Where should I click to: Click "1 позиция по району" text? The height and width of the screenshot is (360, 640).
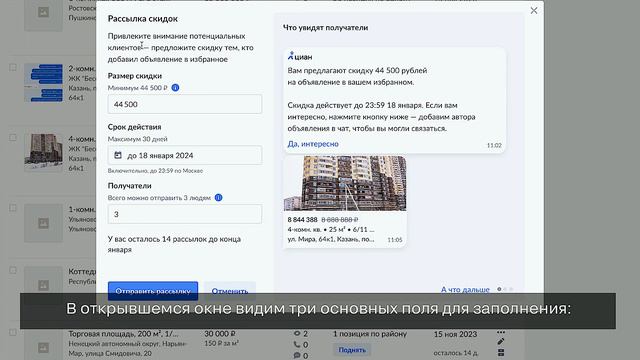click(x=370, y=334)
